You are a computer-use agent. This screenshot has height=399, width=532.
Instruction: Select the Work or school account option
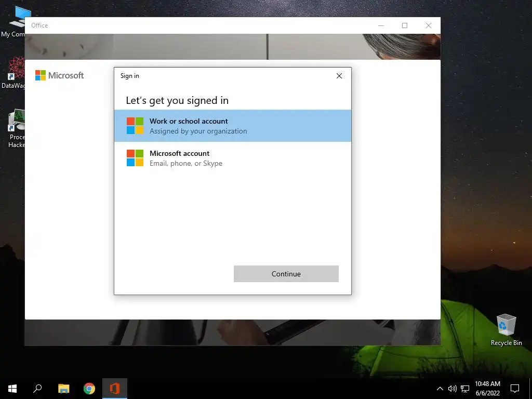click(x=232, y=126)
